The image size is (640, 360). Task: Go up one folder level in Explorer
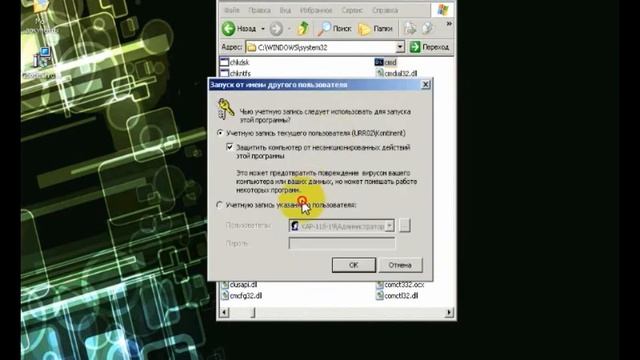click(303, 28)
